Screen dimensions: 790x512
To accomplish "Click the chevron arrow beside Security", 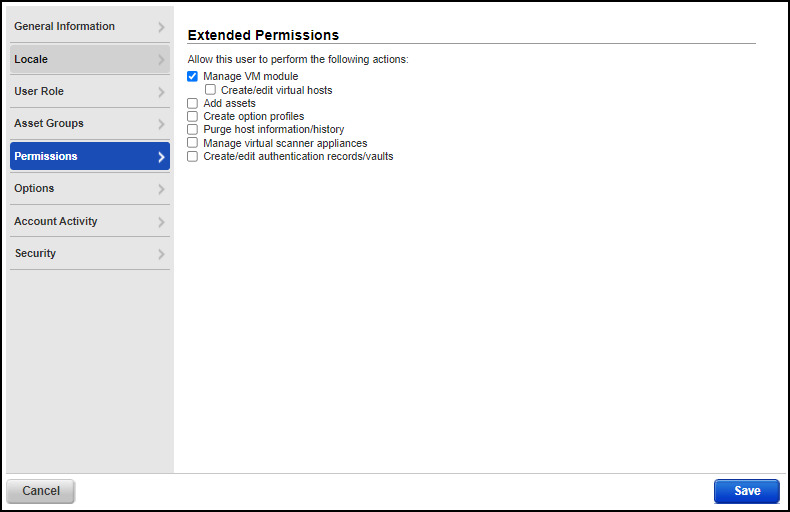I will tap(161, 254).
